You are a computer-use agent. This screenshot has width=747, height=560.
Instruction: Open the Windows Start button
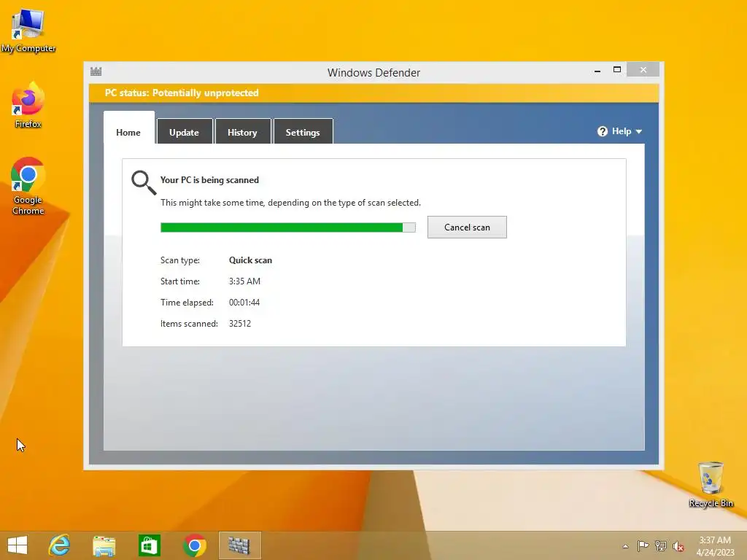click(18, 545)
